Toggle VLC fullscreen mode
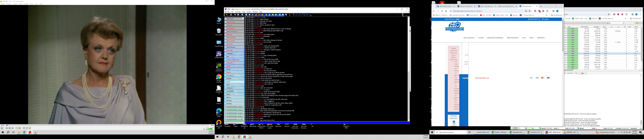 click(17, 128)
